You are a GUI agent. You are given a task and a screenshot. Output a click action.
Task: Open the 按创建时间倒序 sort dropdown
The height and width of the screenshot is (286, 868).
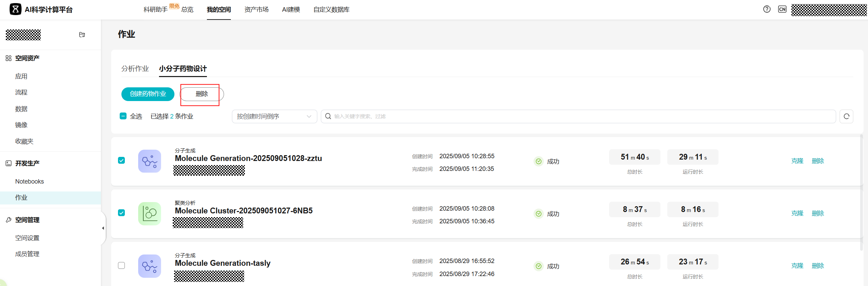tap(274, 116)
